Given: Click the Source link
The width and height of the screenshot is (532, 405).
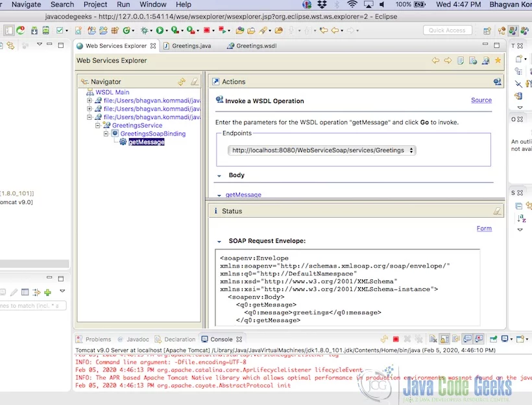Looking at the screenshot, I should point(481,100).
